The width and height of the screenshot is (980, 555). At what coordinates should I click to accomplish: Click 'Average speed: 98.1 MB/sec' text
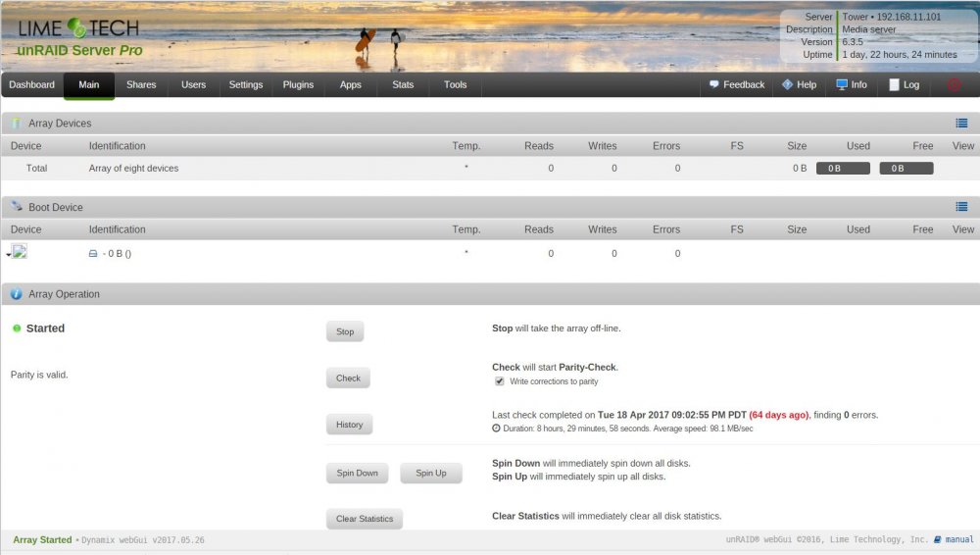click(704, 429)
